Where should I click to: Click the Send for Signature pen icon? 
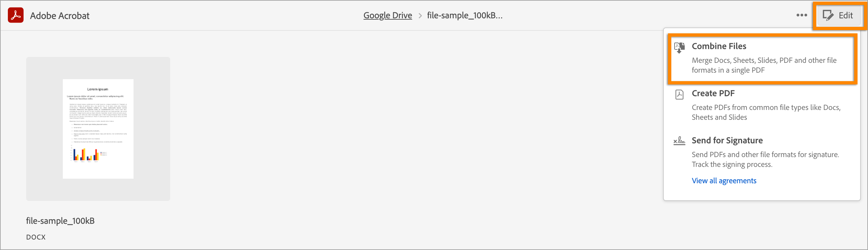679,141
